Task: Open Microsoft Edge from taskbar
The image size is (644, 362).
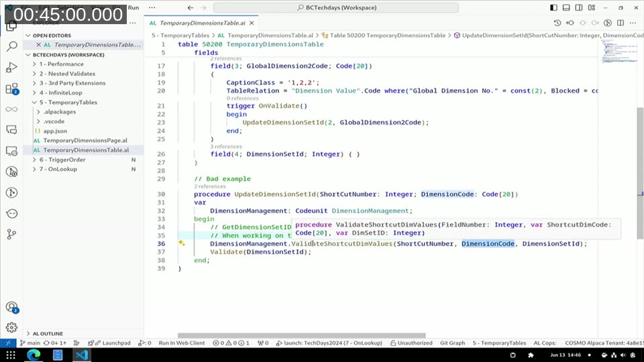Action: (34, 355)
